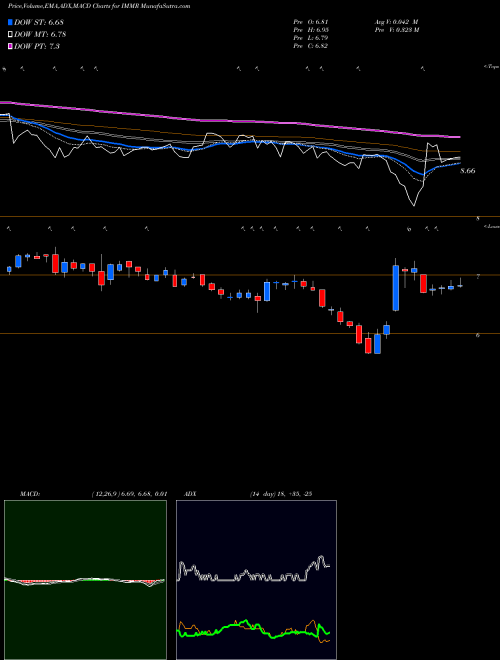Select the 'DOW ST: 6.68' legend label
This screenshot has height=660, width=500.
click(x=39, y=23)
